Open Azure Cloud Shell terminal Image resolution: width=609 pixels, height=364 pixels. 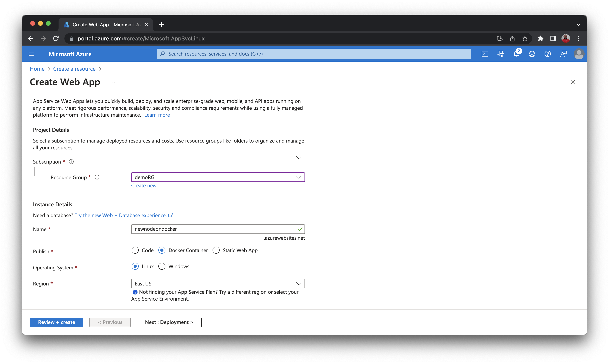click(485, 54)
